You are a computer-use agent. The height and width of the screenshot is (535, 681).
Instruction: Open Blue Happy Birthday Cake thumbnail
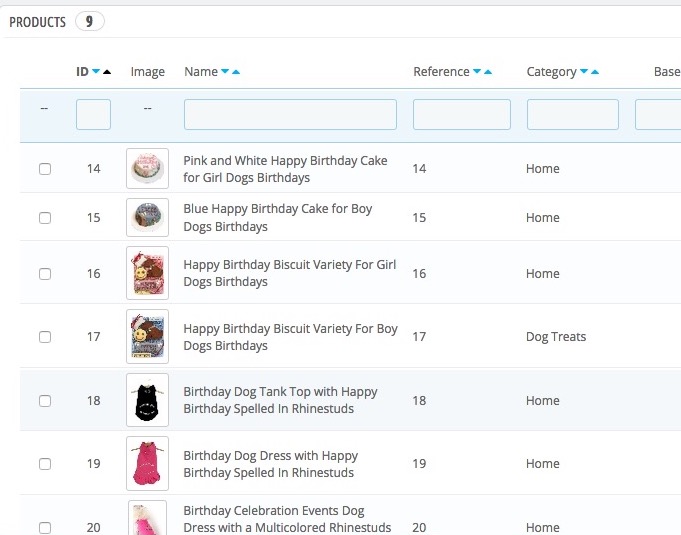tap(147, 218)
